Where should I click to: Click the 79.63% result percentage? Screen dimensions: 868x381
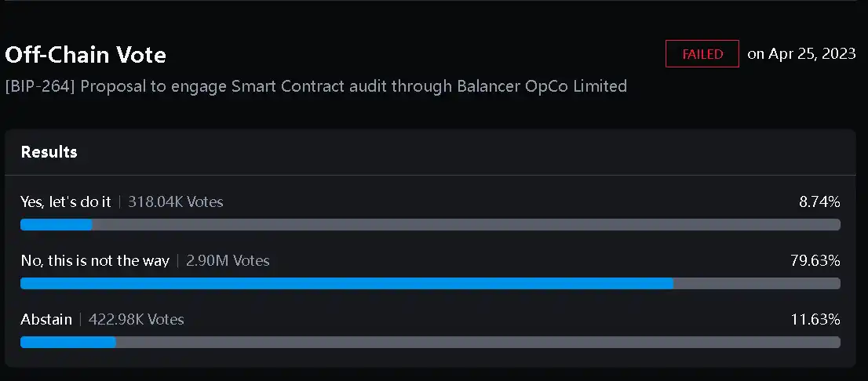tap(815, 261)
